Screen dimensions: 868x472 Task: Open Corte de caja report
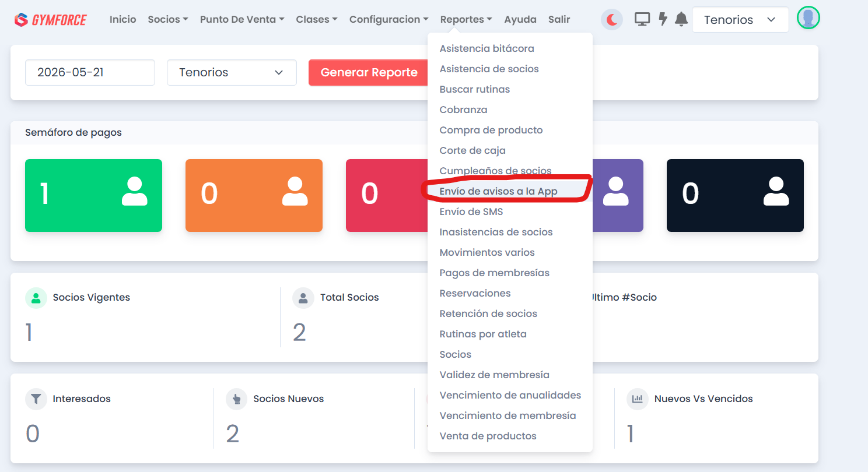[510, 150]
